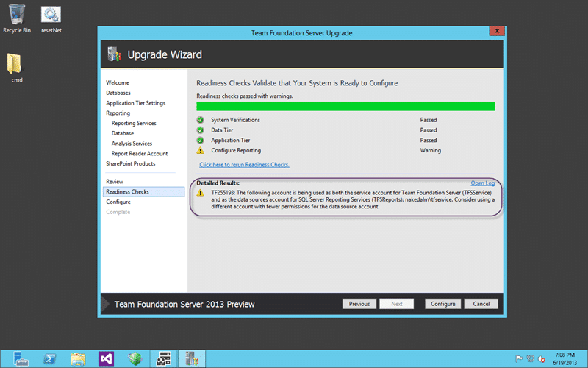Image resolution: width=588 pixels, height=368 pixels.
Task: Click the Previous button
Action: [359, 304]
